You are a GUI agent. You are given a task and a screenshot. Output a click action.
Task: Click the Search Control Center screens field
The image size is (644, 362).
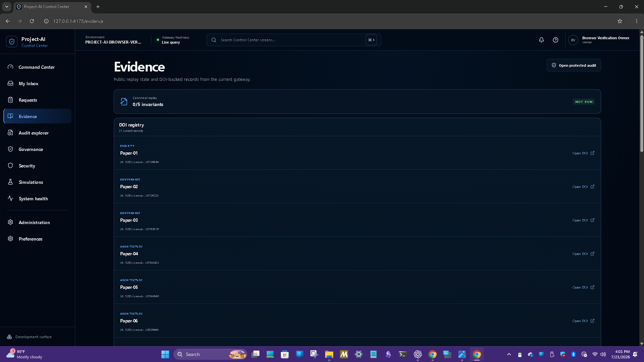tap(294, 40)
